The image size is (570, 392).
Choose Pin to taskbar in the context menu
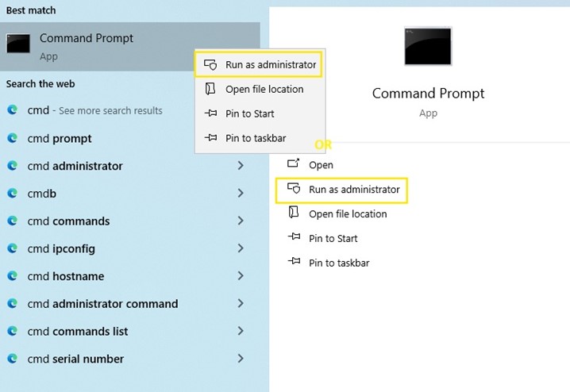click(256, 138)
